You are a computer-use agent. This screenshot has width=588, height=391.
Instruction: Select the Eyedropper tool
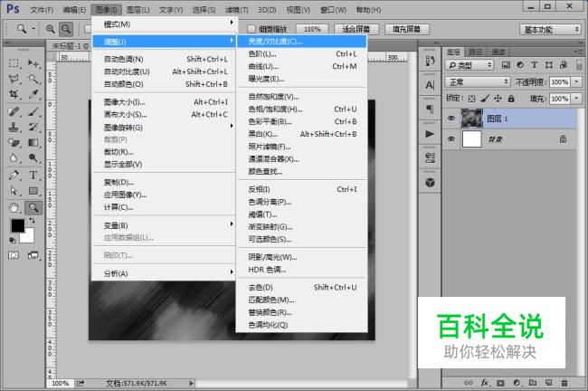tap(33, 94)
